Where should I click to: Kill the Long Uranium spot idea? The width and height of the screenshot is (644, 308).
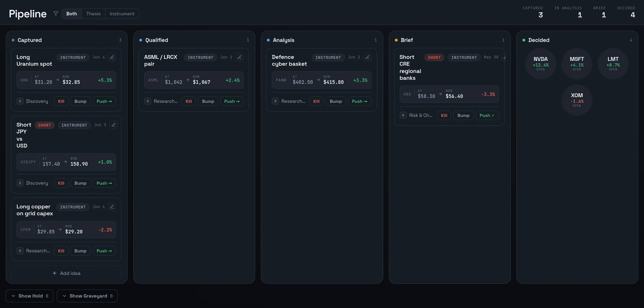[x=61, y=101]
